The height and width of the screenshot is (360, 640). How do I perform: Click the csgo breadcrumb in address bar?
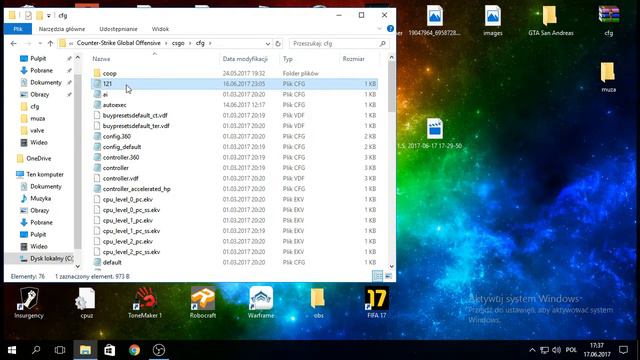(178, 43)
